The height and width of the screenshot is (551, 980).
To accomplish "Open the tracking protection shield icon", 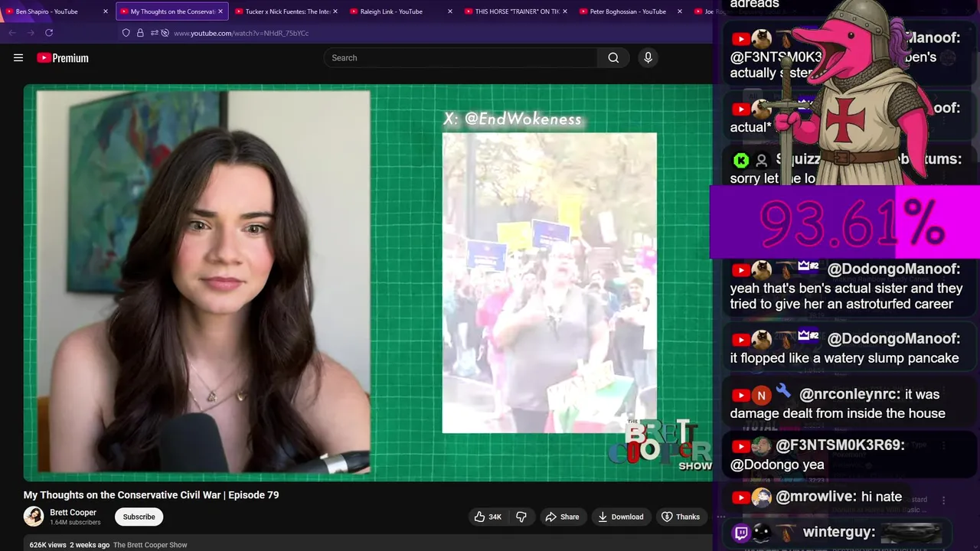I will (x=126, y=33).
